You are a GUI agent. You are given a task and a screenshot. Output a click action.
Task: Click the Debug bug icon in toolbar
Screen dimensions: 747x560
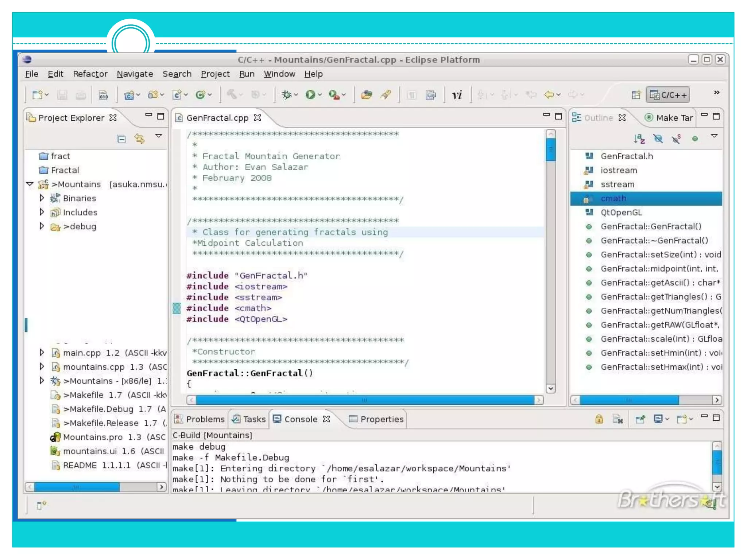click(x=287, y=95)
